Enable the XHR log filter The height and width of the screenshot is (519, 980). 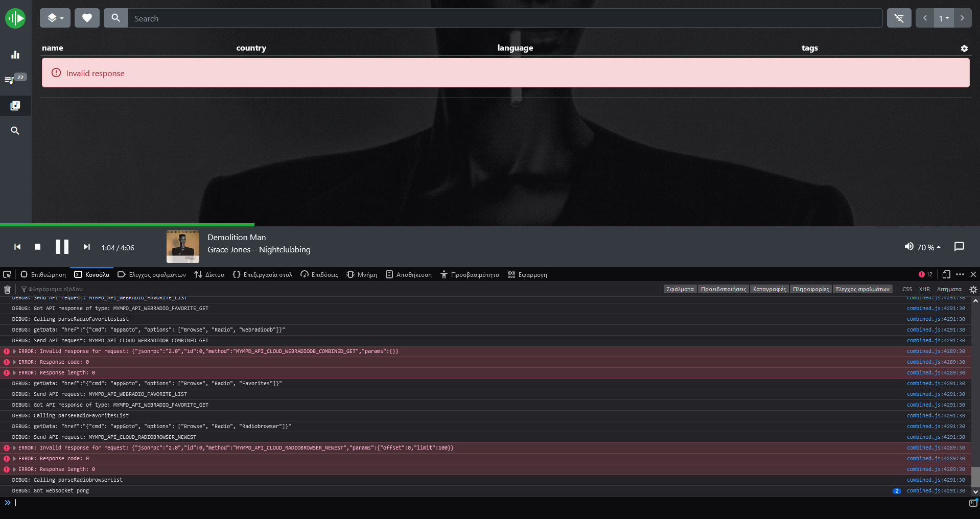pos(924,289)
